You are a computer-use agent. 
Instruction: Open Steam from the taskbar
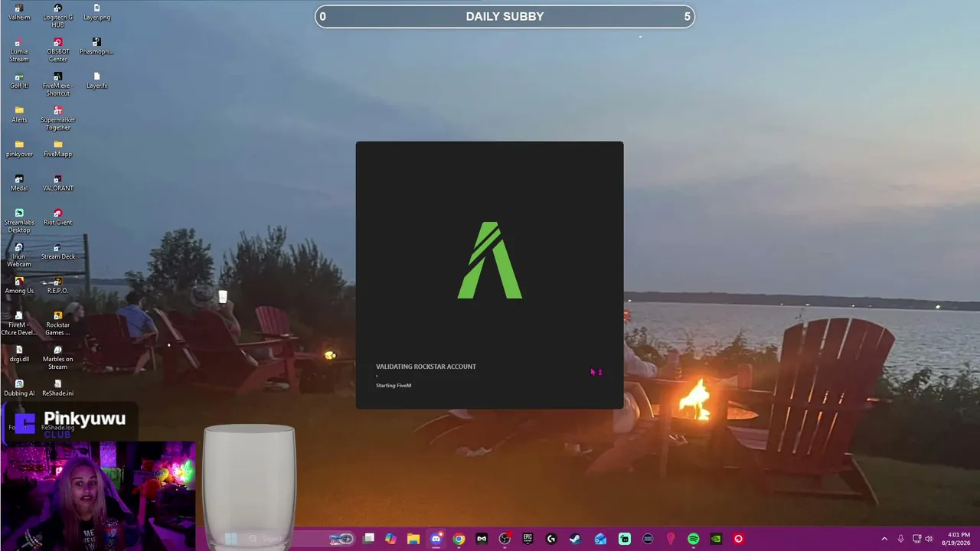(574, 539)
